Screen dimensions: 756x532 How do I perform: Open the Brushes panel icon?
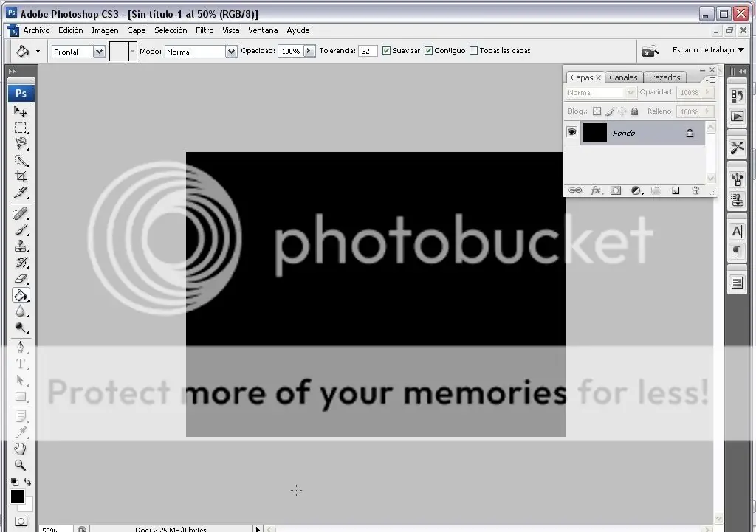(738, 179)
